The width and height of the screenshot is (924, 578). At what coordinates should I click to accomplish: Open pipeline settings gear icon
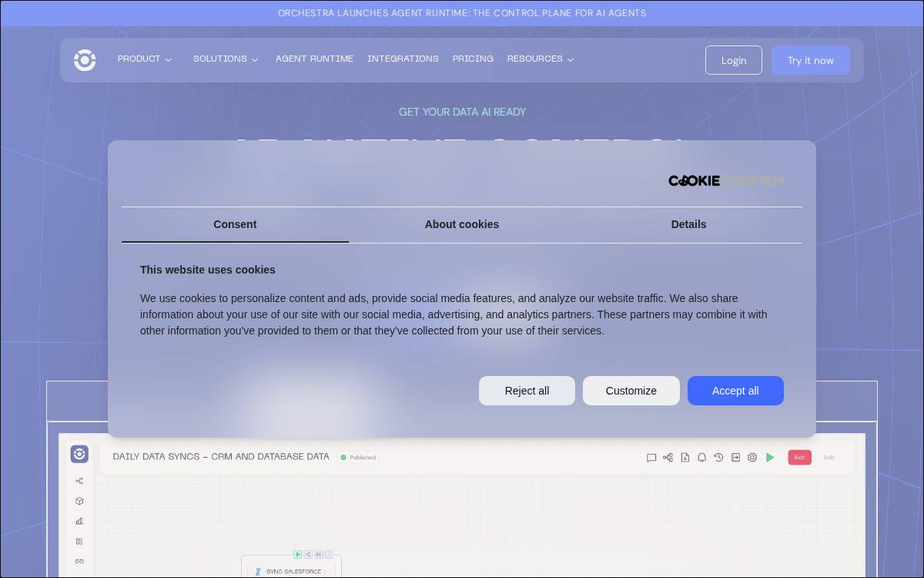coord(752,457)
